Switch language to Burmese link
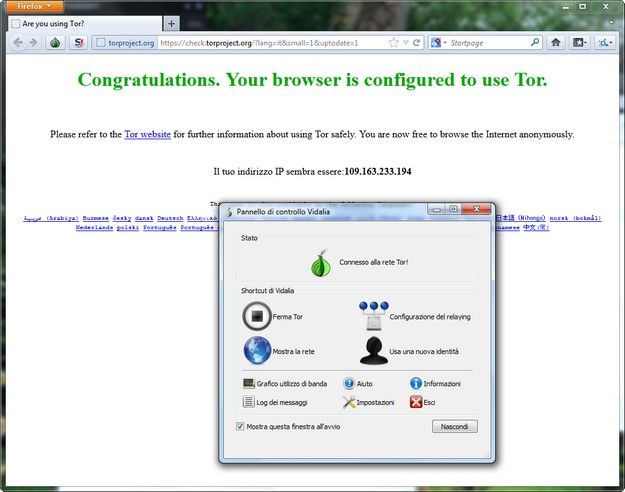This screenshot has height=492, width=625. (x=96, y=218)
